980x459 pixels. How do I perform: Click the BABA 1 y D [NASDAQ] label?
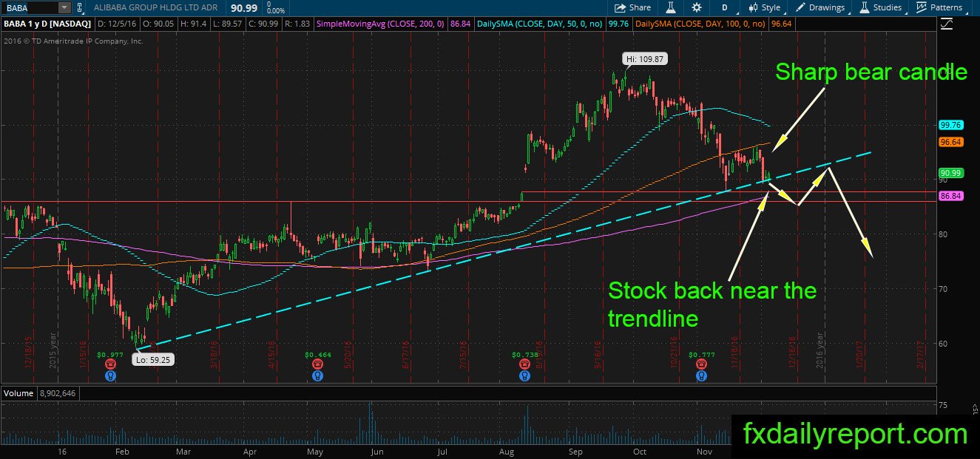tap(47, 24)
